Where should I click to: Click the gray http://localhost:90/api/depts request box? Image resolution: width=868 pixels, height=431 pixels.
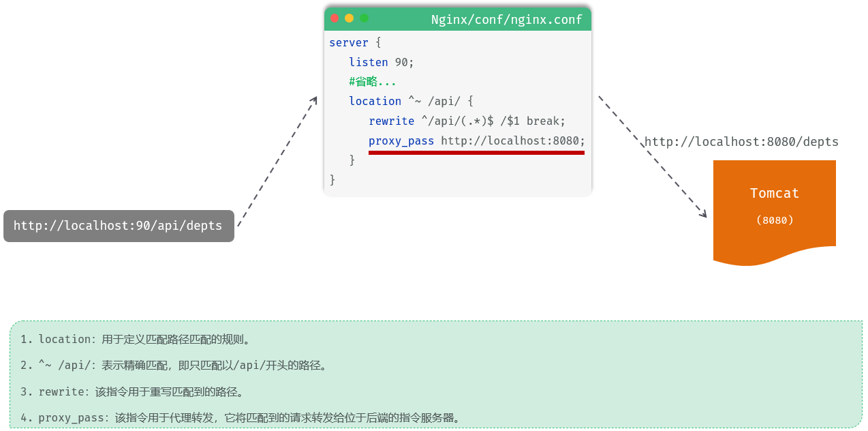click(x=119, y=226)
